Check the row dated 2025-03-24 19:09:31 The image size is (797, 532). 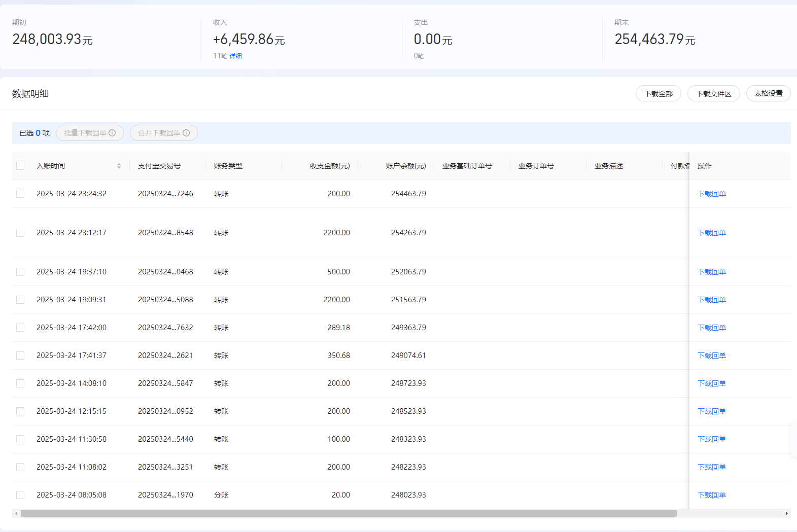20,300
